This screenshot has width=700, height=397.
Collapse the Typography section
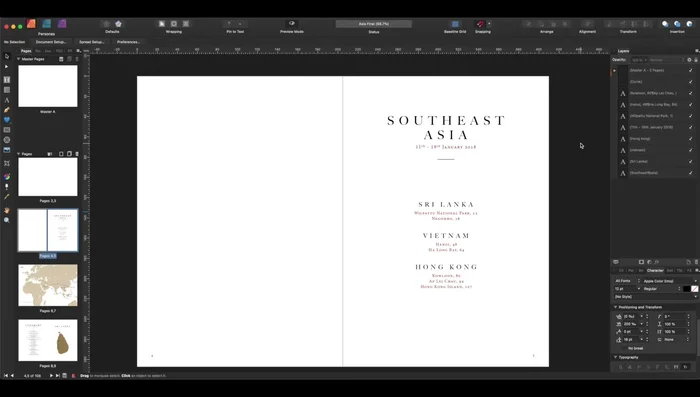[x=616, y=357]
